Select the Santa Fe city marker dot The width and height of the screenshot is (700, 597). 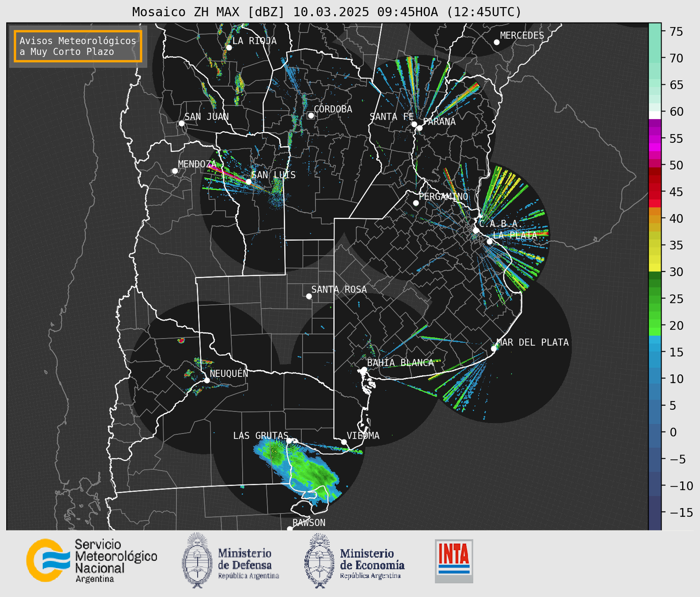[x=414, y=124]
